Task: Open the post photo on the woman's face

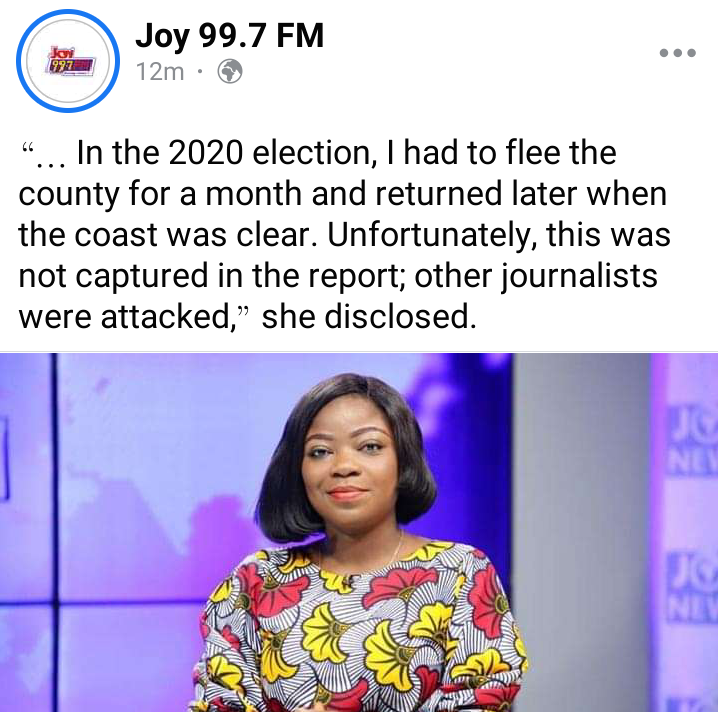Action: tap(348, 462)
